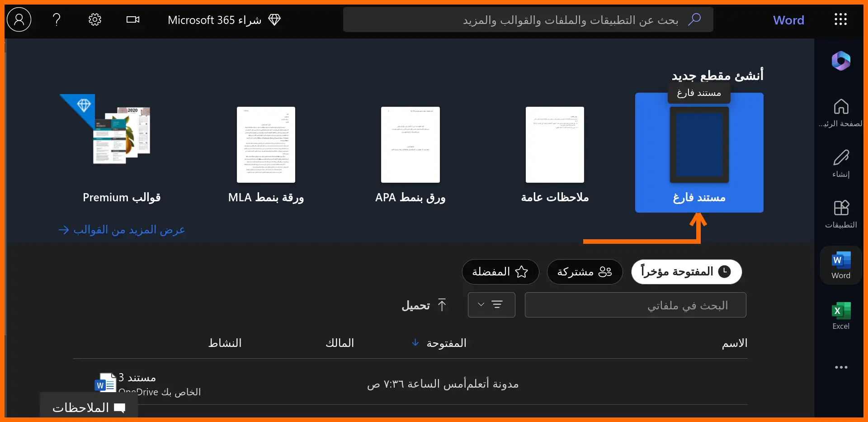Click أنشئ مقطع جديد heading
Screen dimensions: 868x422
point(717,76)
